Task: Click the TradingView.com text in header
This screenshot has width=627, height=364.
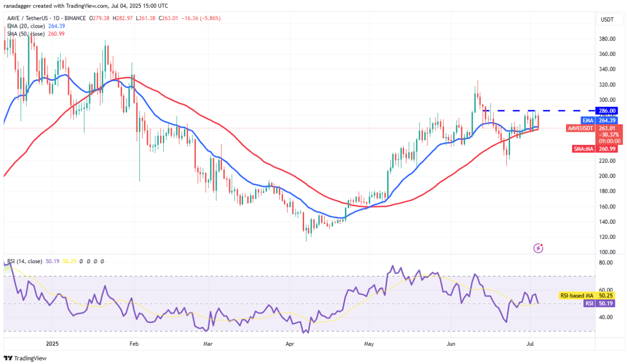Action: pyautogui.click(x=88, y=5)
